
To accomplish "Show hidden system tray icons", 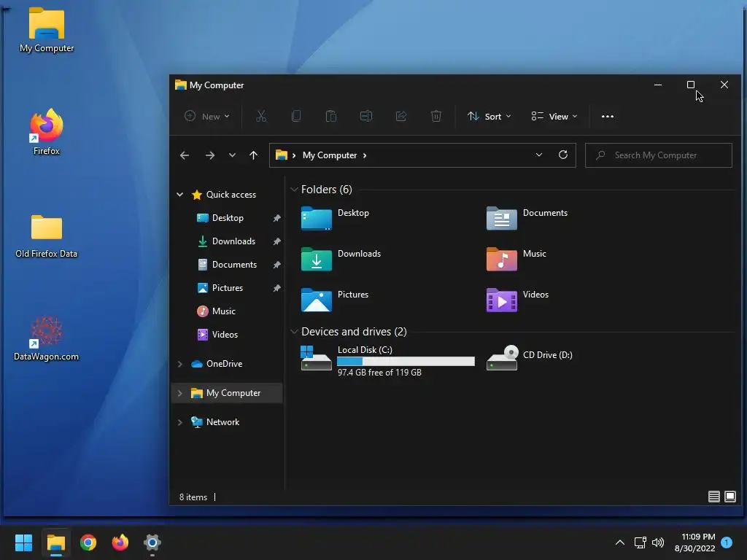I will tap(620, 542).
